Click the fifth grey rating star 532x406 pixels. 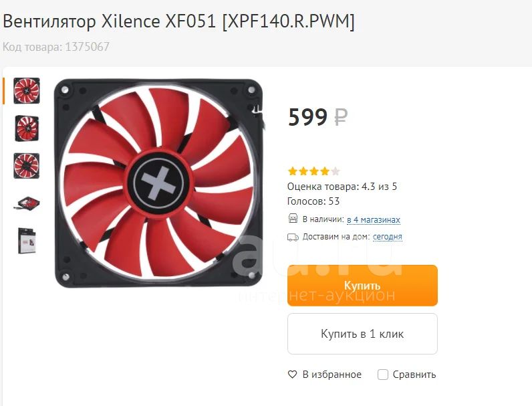tap(336, 171)
